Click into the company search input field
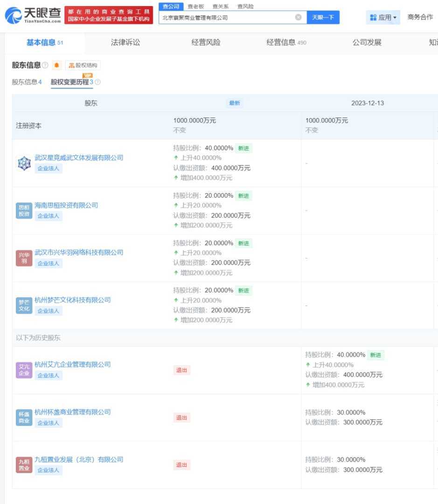Screen dimensions: 438x504 (226, 17)
